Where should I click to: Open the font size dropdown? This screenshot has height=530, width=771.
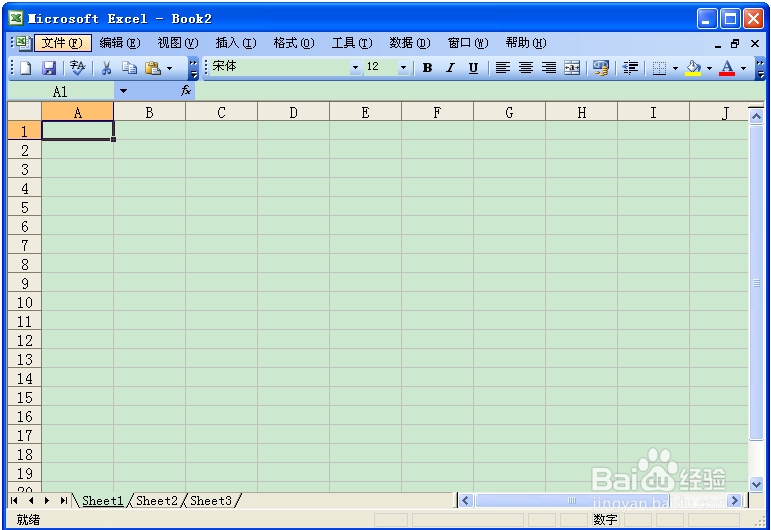[x=403, y=67]
